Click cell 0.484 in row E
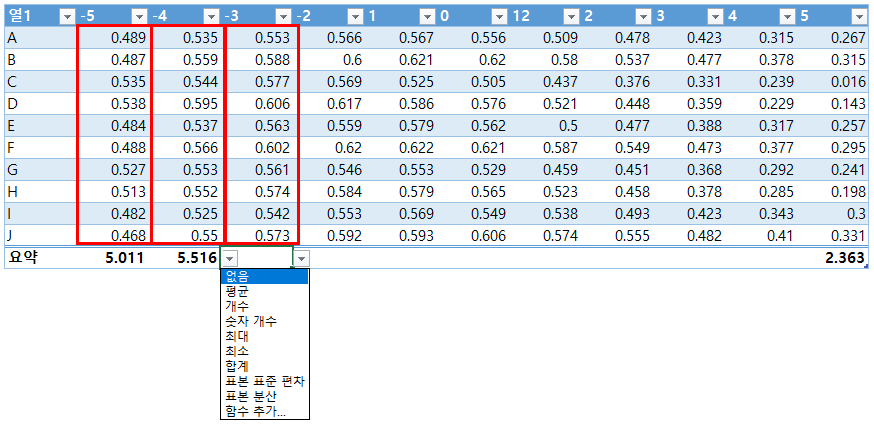Screen dimensions: 874x427 pos(129,126)
